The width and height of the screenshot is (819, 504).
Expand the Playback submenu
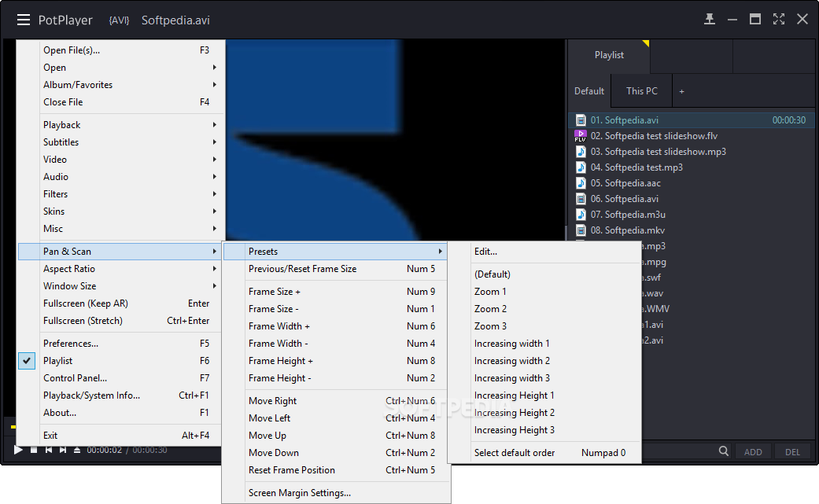(x=121, y=125)
